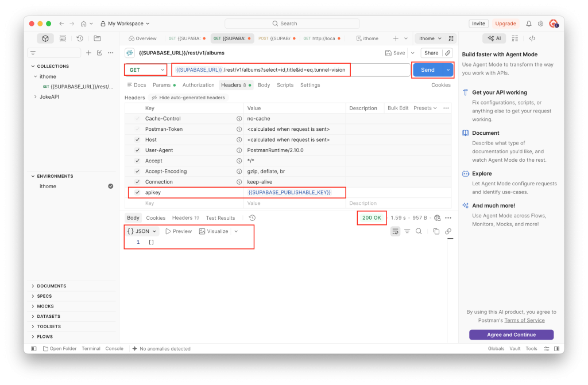The image size is (588, 385).
Task: Open the response history clock icon
Action: [253, 218]
